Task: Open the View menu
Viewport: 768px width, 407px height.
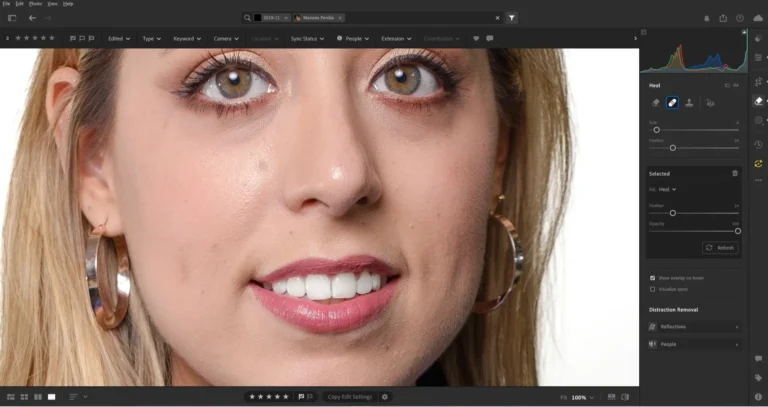Action: [51, 4]
